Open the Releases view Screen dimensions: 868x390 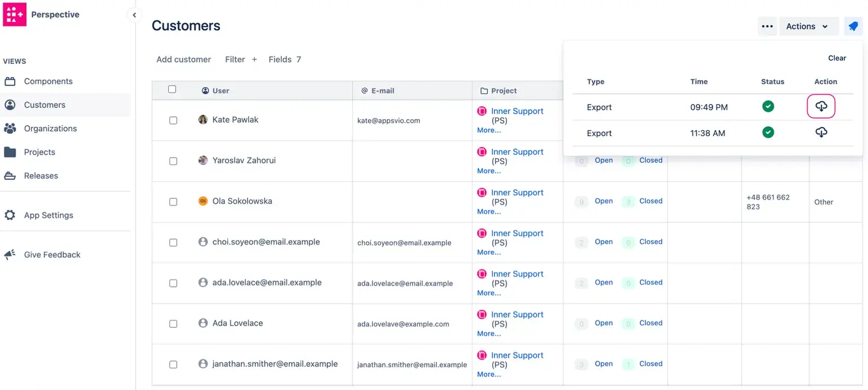pos(41,176)
